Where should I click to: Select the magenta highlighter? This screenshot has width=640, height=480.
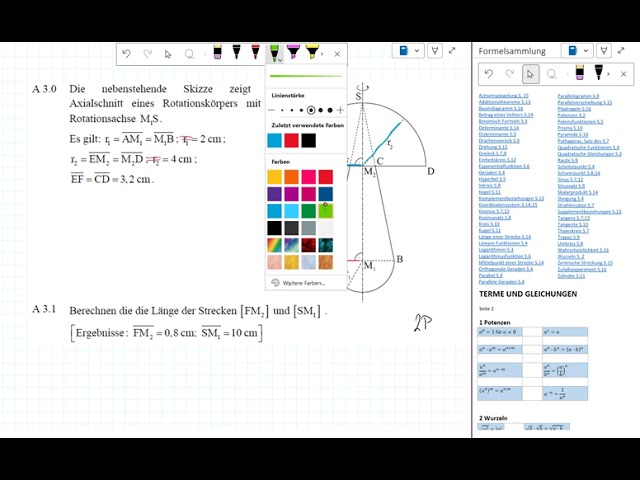[293, 52]
